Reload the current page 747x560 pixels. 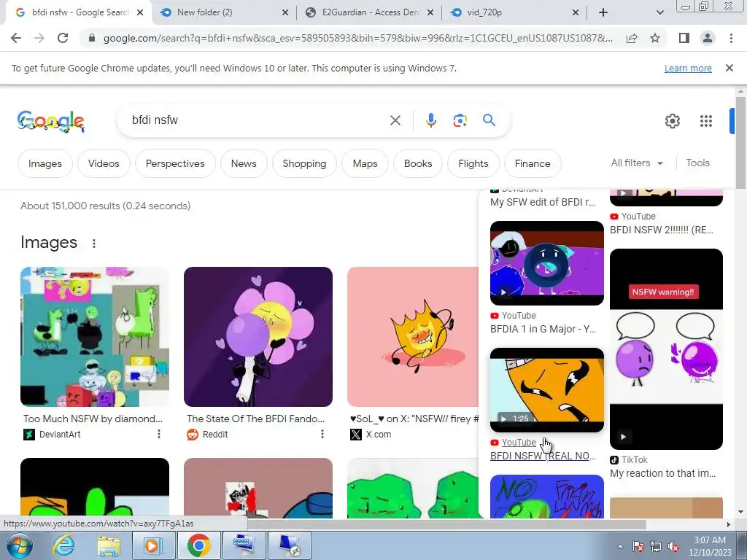click(x=63, y=38)
